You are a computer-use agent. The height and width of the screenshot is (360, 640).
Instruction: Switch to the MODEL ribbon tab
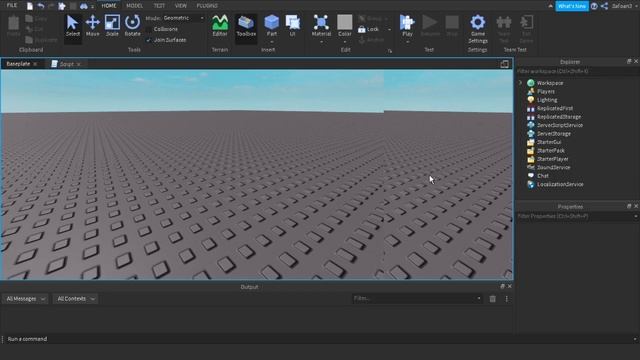pos(134,6)
